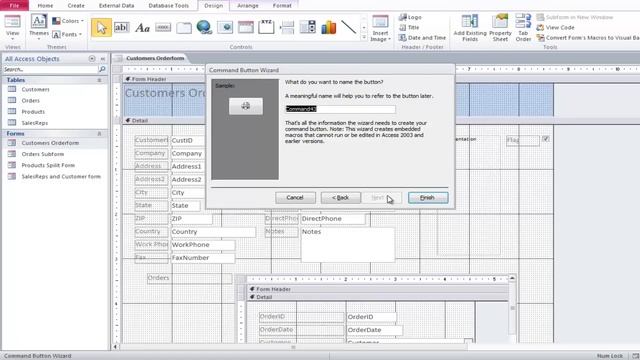Select the Customers table

coord(36,89)
